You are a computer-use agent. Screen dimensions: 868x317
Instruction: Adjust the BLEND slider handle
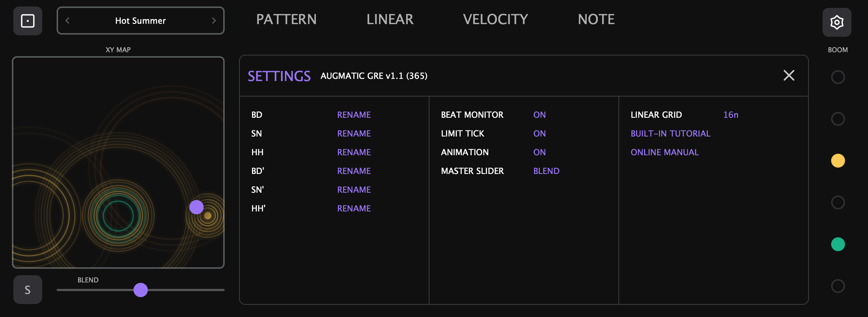[141, 290]
